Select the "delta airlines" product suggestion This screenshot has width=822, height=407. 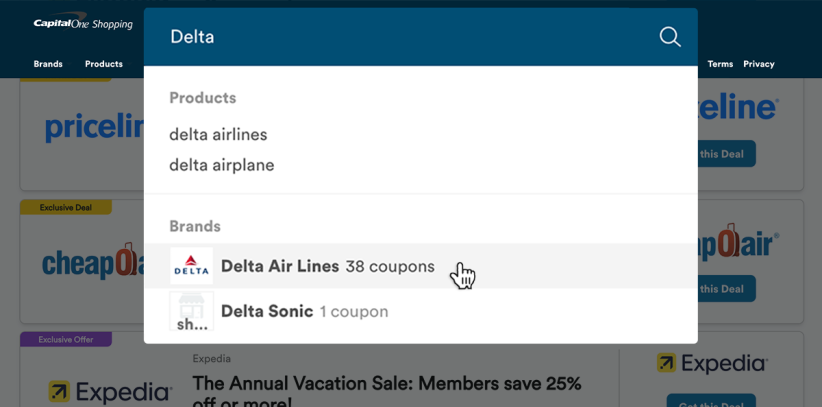[218, 134]
